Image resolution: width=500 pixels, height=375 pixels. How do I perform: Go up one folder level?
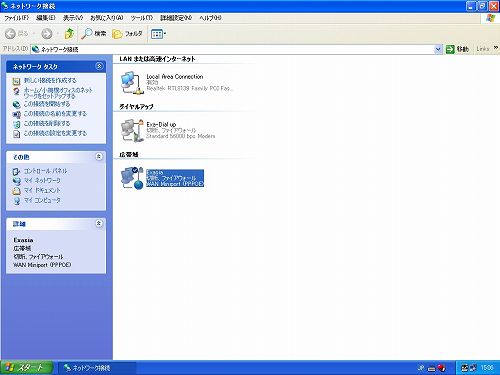[69, 33]
